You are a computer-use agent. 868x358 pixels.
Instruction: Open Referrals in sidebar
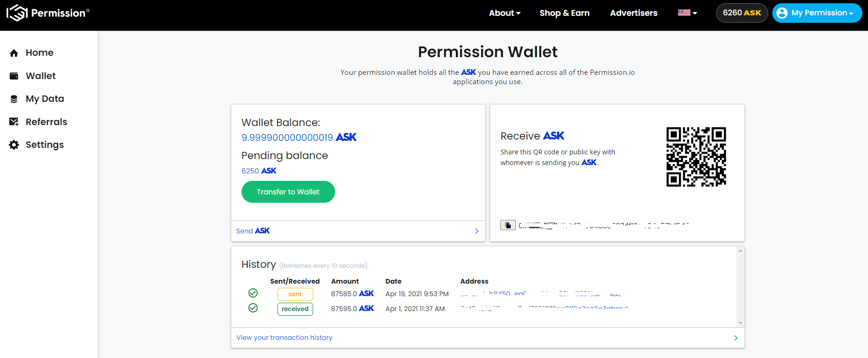point(46,122)
